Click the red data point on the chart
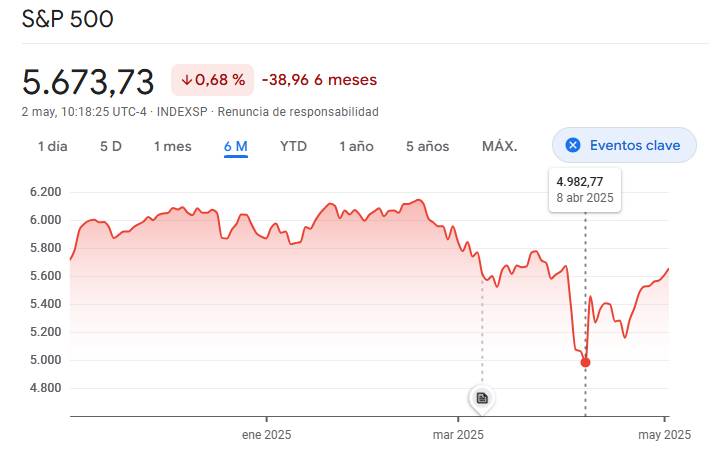The height and width of the screenshot is (457, 709). 585,362
